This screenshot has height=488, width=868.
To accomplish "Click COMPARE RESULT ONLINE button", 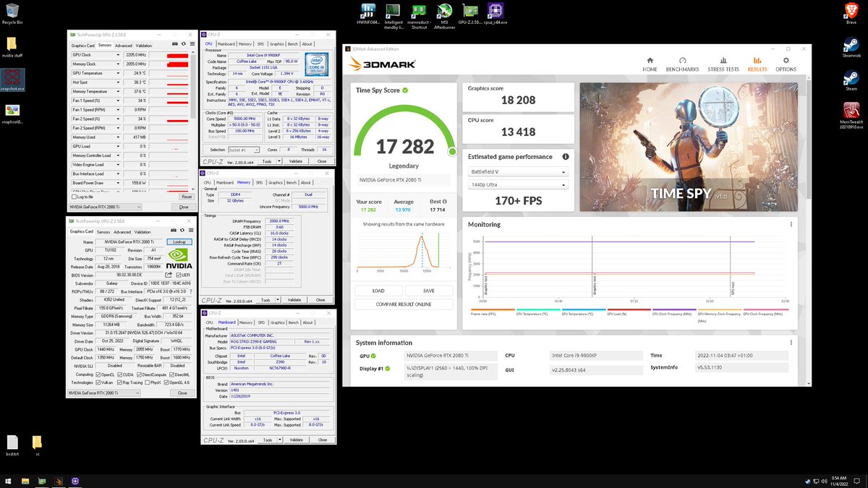I will [x=404, y=304].
